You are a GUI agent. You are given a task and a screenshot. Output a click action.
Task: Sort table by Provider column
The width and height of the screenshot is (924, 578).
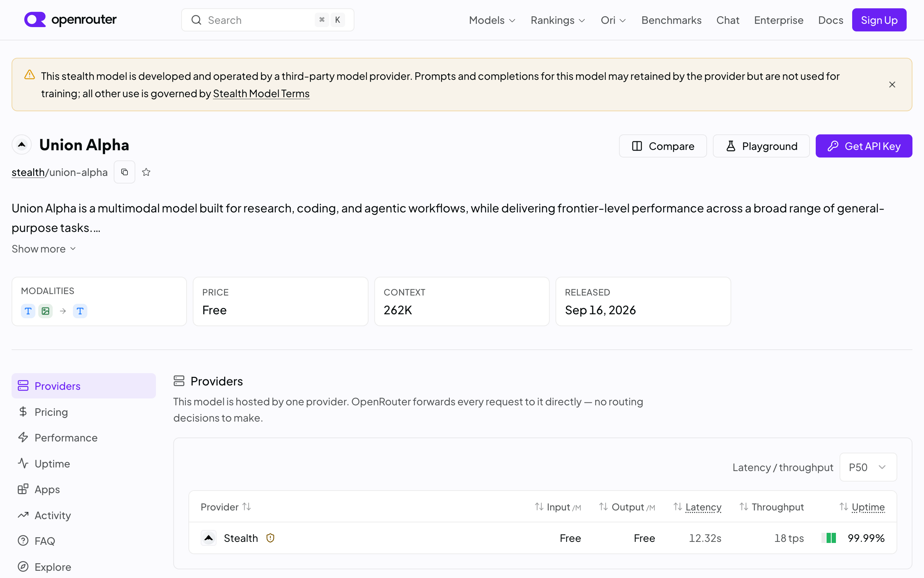[226, 506]
